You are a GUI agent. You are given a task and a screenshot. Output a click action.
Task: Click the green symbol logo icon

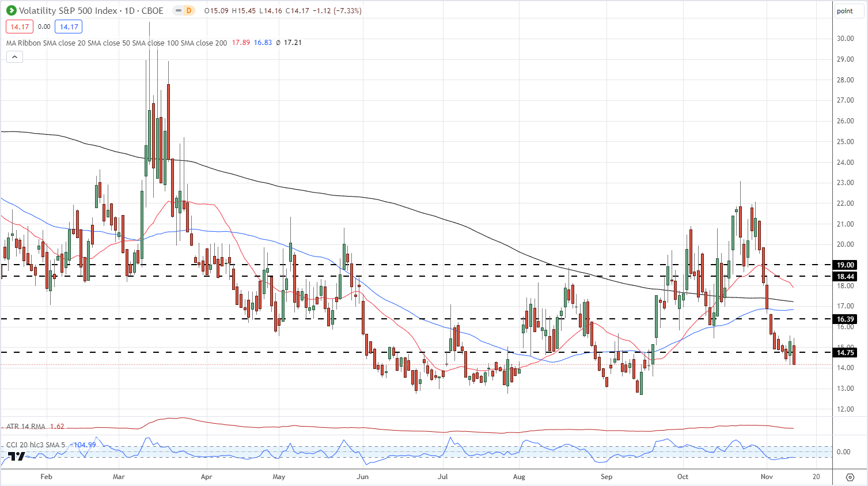click(11, 10)
